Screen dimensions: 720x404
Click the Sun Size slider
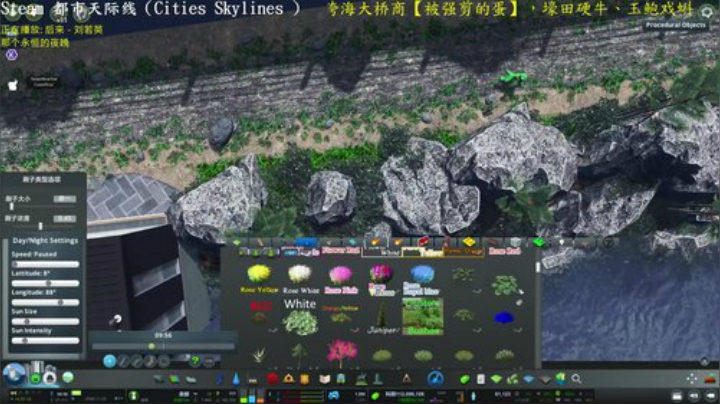(45, 321)
